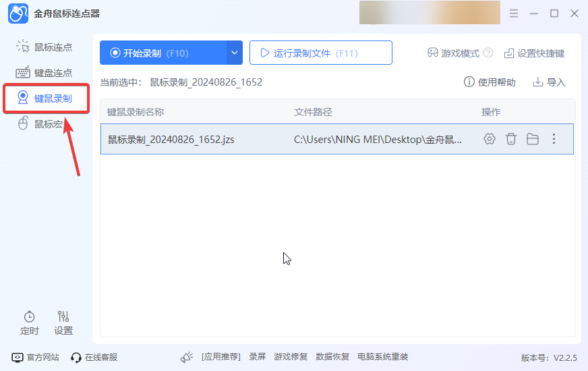Open the 游戏模式 question-mark help icon
Viewport: 588px width, 371px height.
488,53
